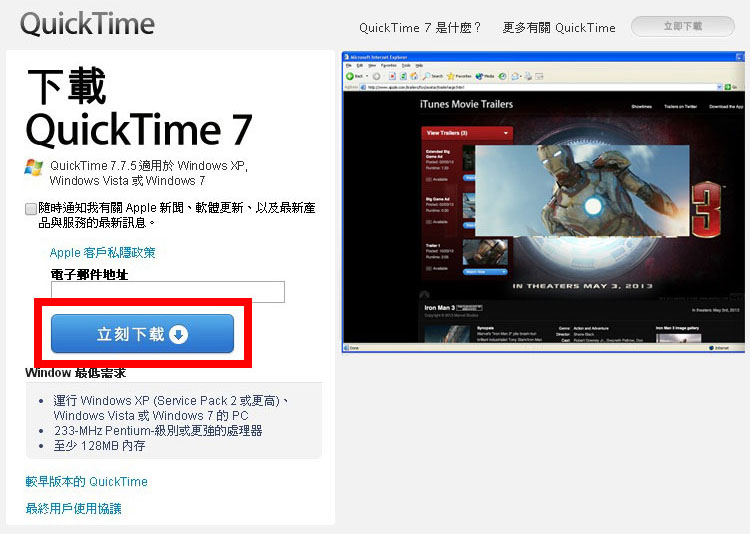750x534 pixels.
Task: Click the Windows logo icon beside version text
Action: pos(34,167)
